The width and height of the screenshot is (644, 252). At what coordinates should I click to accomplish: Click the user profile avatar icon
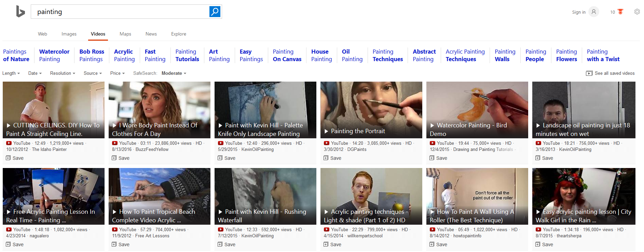tap(594, 12)
